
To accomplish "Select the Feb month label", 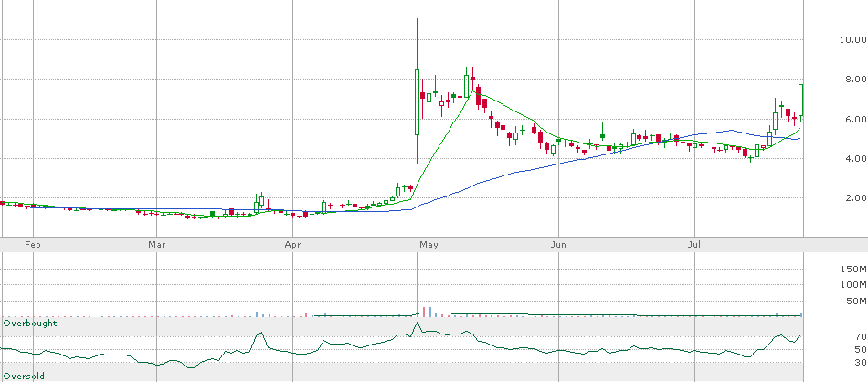I will [x=34, y=244].
